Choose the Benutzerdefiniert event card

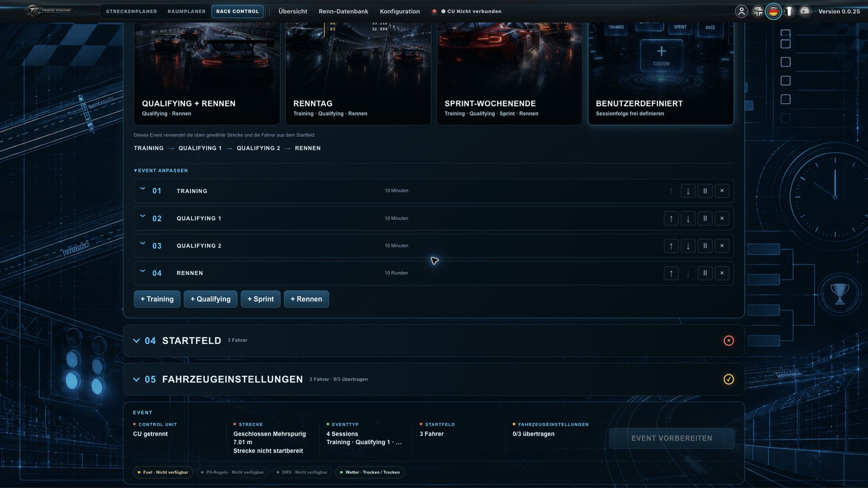(x=661, y=74)
